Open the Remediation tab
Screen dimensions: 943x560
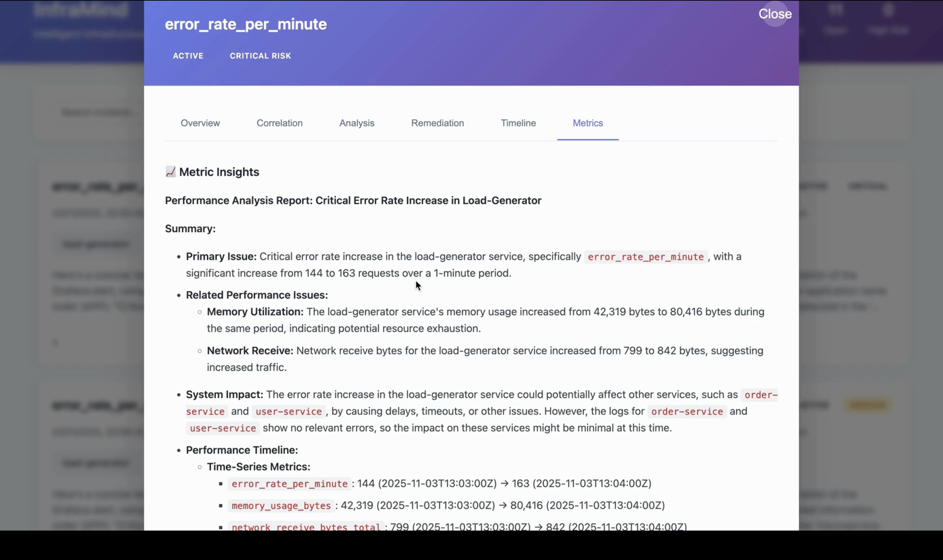(x=437, y=123)
